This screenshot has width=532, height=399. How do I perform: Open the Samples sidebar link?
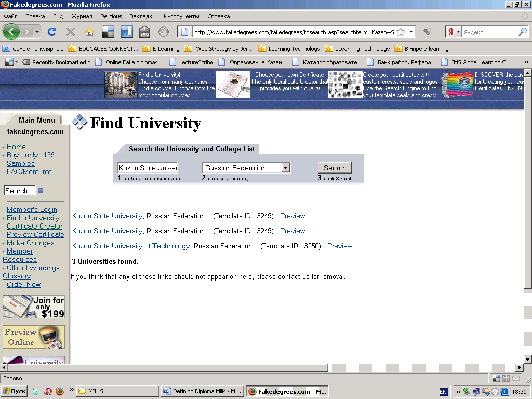[21, 163]
